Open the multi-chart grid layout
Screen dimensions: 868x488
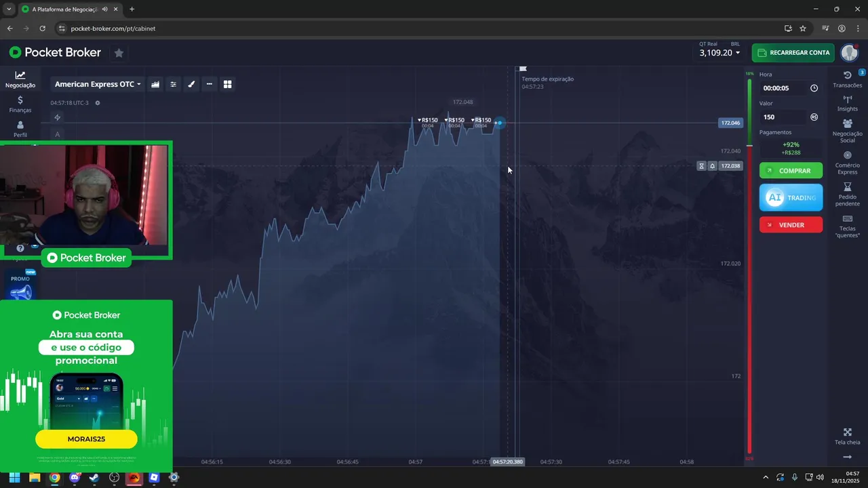[227, 84]
